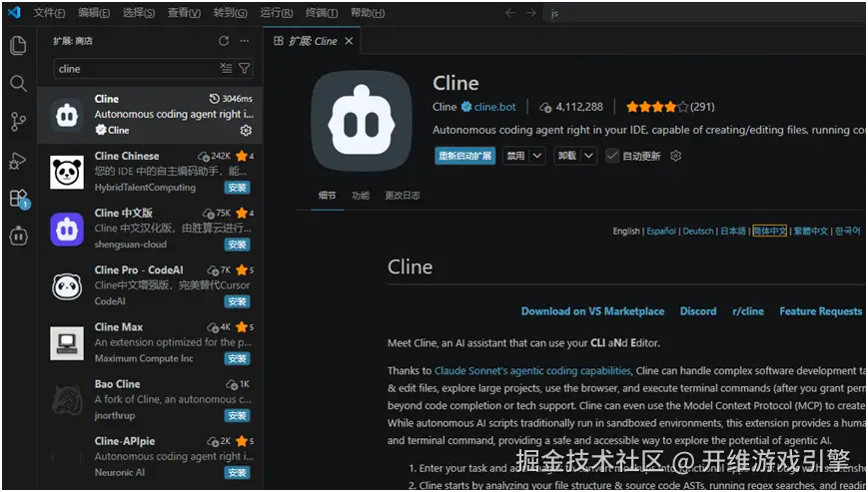Select the 扩展: Cline editor tab
868x492 pixels.
314,41
